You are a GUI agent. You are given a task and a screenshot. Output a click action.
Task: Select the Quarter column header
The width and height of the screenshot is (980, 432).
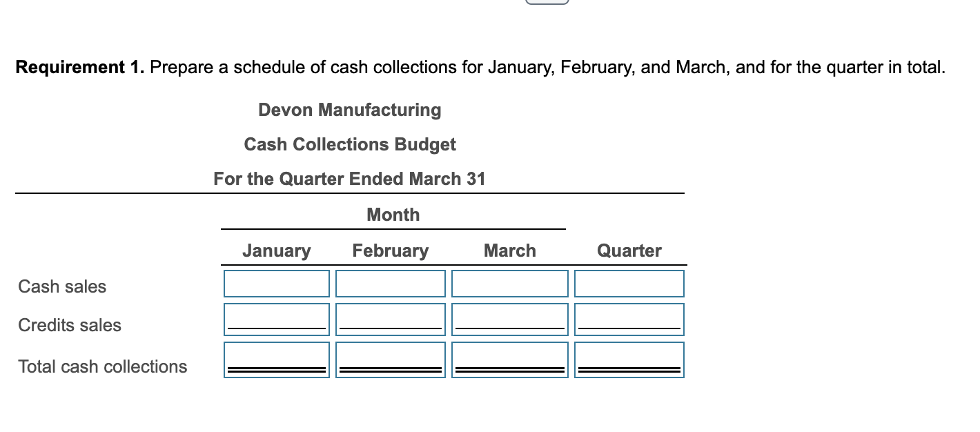[629, 251]
